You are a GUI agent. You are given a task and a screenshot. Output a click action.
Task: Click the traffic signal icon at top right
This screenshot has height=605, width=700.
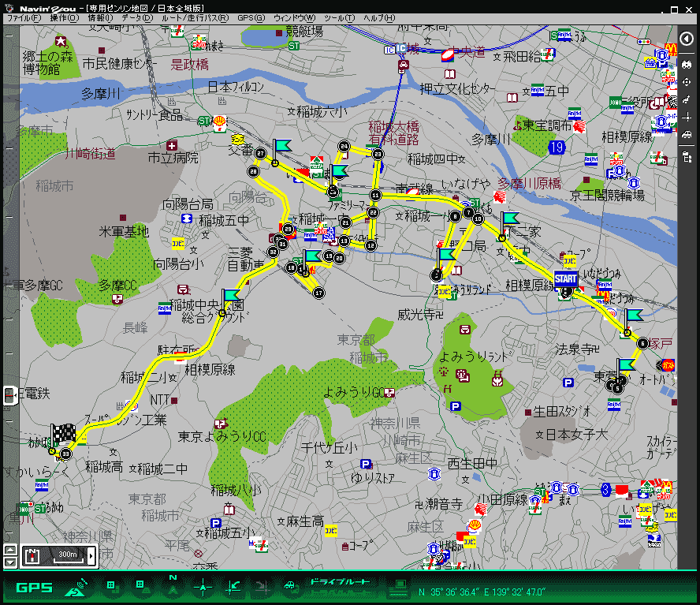[x=644, y=42]
